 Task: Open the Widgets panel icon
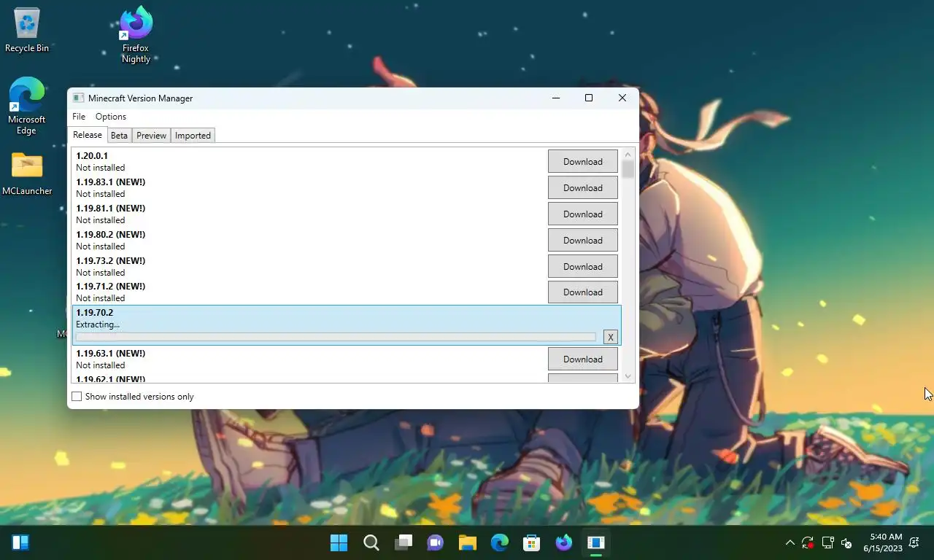(20, 542)
